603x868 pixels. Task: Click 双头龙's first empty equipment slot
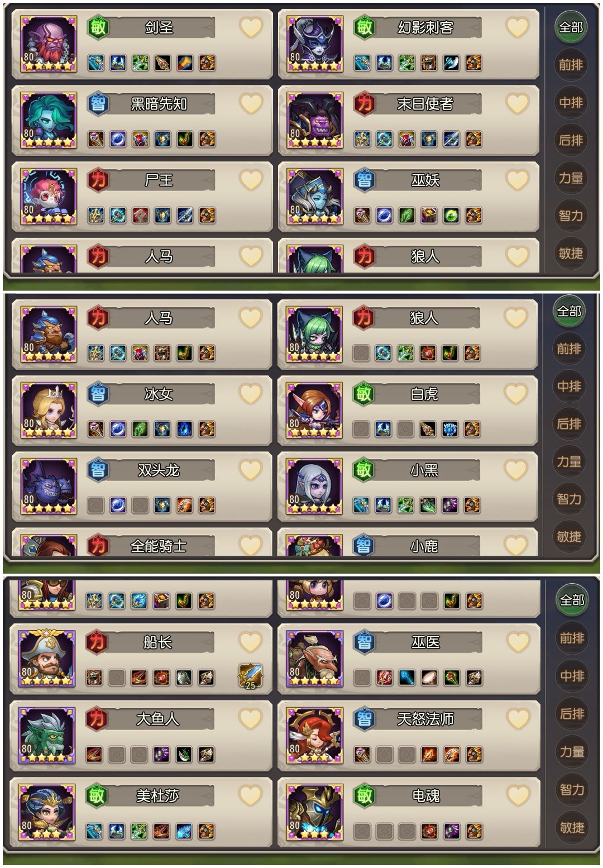click(x=96, y=505)
